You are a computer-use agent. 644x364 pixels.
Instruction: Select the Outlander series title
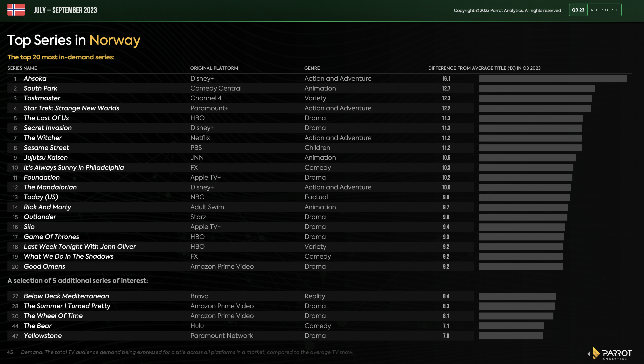click(x=40, y=217)
